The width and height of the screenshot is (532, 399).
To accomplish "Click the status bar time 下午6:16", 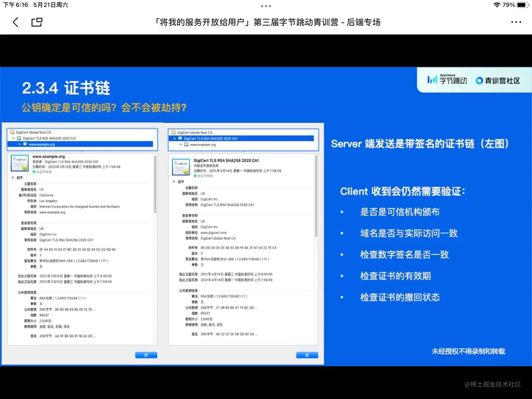I will point(15,5).
